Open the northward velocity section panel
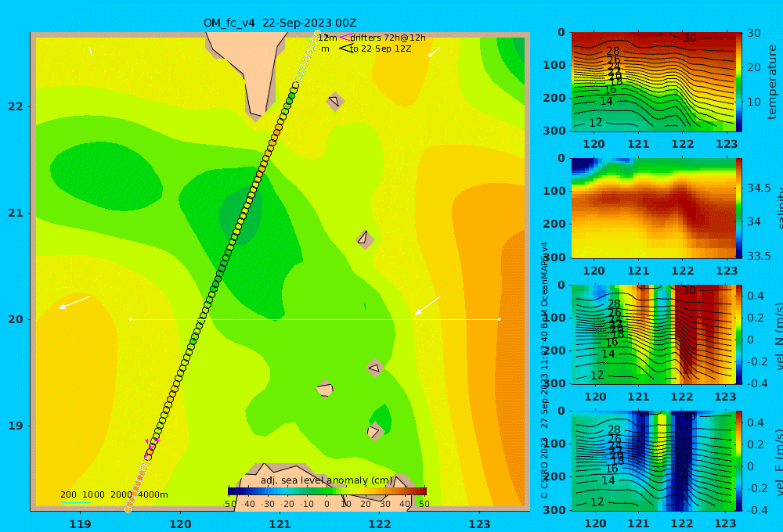This screenshot has height=532, width=783. [653, 334]
